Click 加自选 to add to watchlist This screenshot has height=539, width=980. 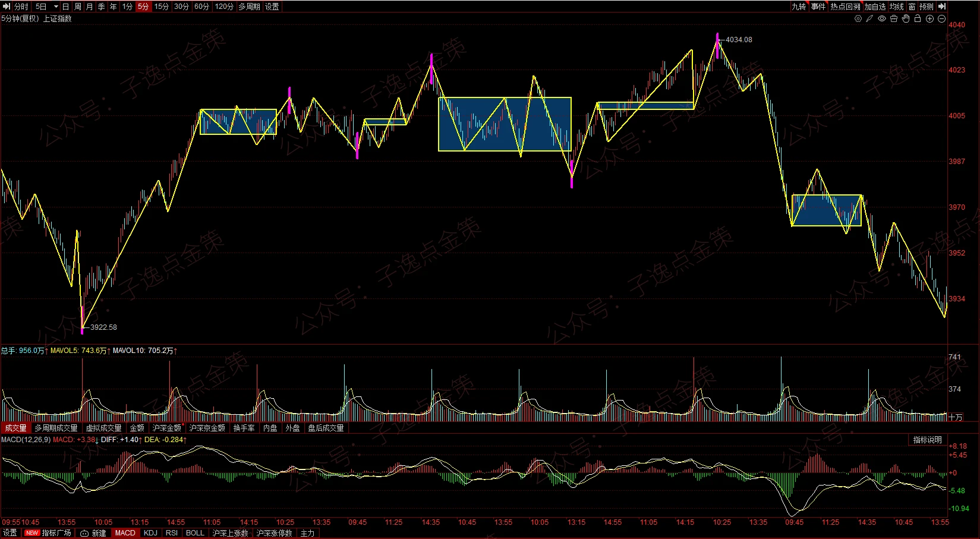[875, 7]
